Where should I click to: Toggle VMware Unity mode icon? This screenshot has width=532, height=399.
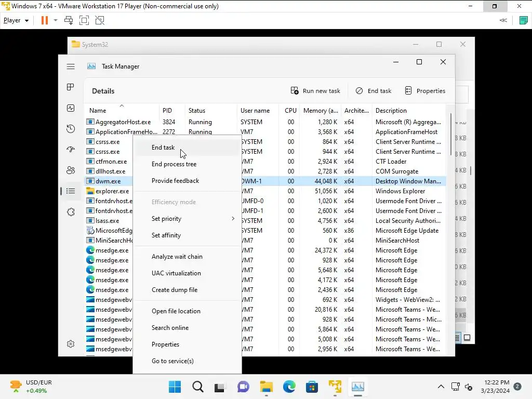100,20
